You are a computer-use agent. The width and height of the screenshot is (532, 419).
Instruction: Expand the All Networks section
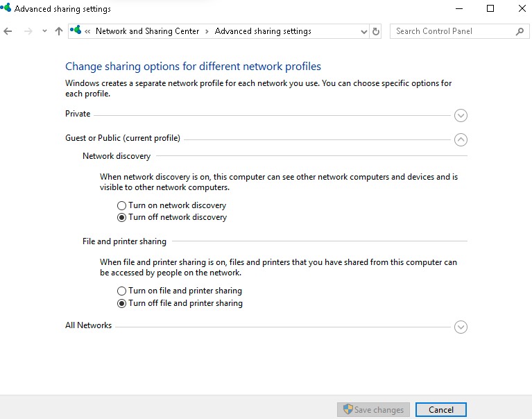461,327
